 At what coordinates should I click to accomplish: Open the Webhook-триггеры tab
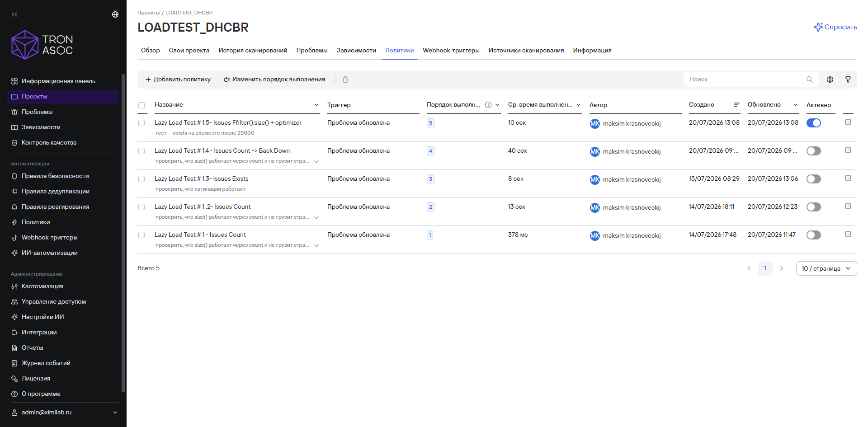451,50
